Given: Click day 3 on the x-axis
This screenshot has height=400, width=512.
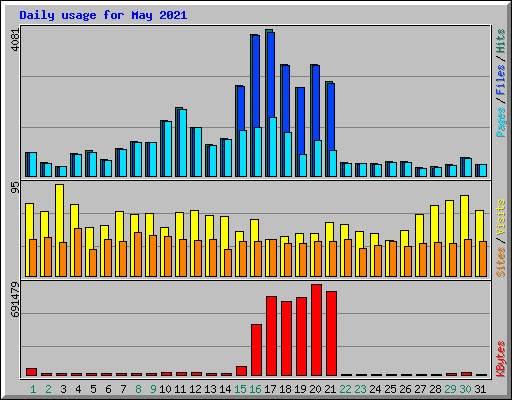Looking at the screenshot, I should pos(63,389).
